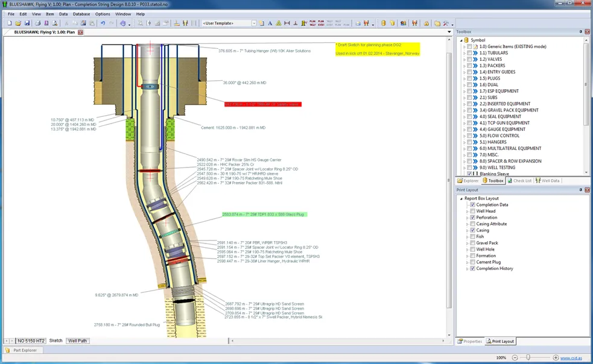Open the users icon in the toolbar
593x364 pixels.
[403, 24]
